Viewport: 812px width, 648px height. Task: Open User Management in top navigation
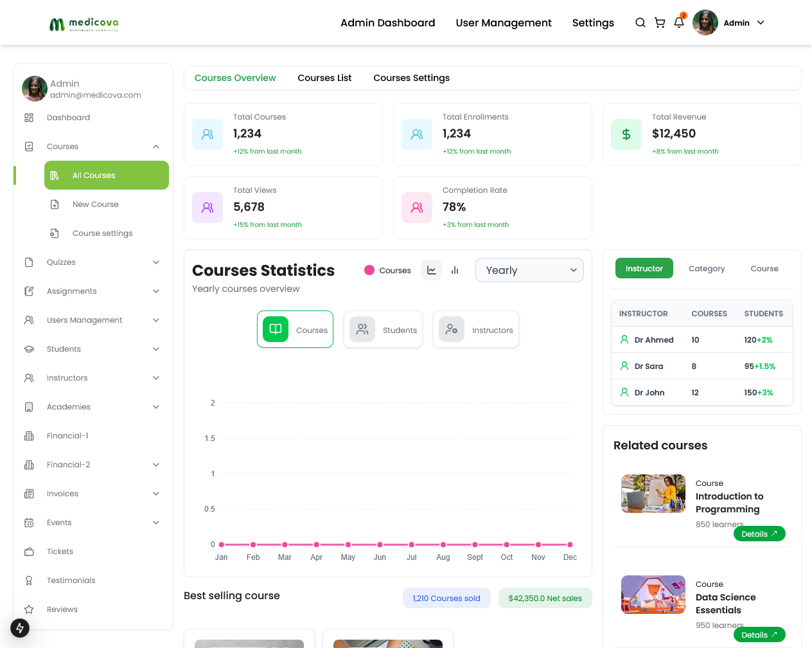click(x=504, y=22)
